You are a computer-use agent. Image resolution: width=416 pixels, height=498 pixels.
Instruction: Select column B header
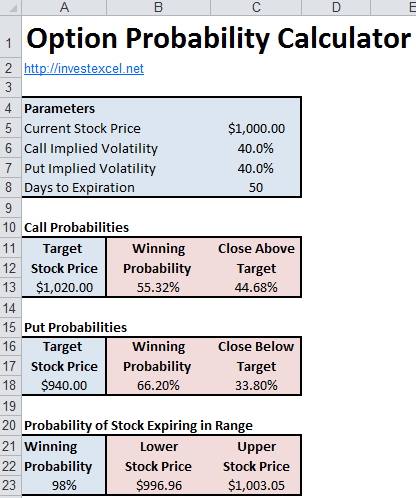pyautogui.click(x=158, y=7)
